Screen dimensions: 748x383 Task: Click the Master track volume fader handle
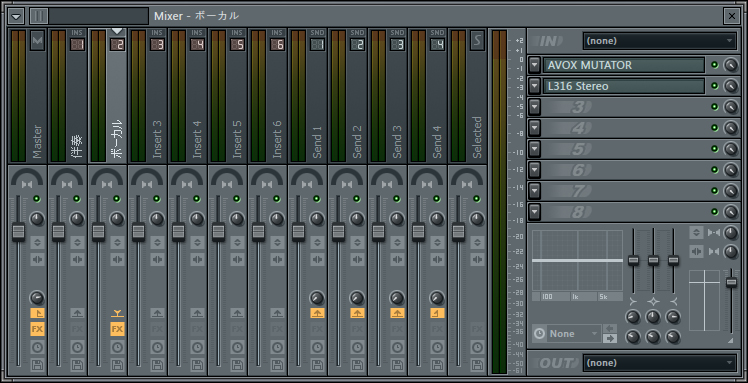[18, 232]
